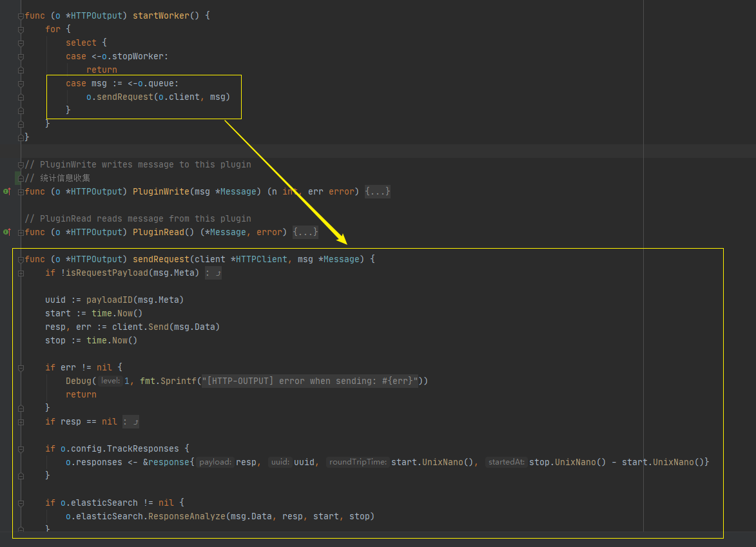Click the folded return placeholder after isRequestPayload
The width and height of the screenshot is (756, 547).
[213, 273]
